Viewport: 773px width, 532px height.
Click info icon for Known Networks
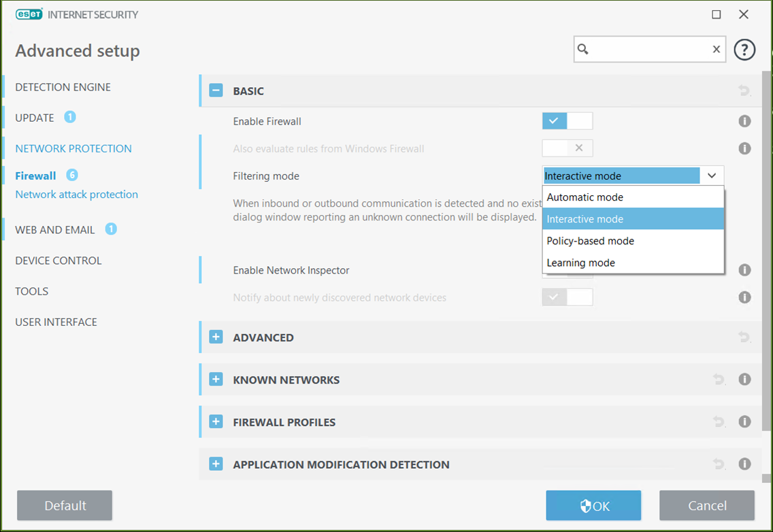(x=744, y=380)
